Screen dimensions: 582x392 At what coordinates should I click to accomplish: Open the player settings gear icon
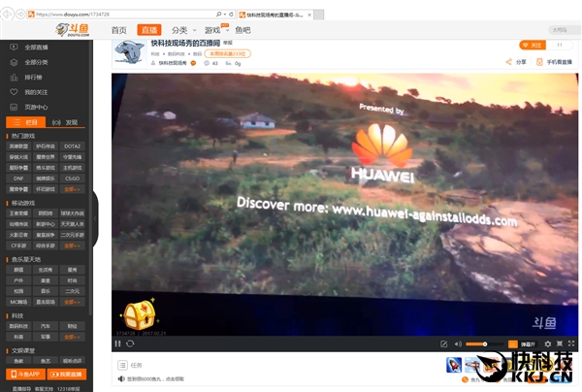(x=547, y=343)
